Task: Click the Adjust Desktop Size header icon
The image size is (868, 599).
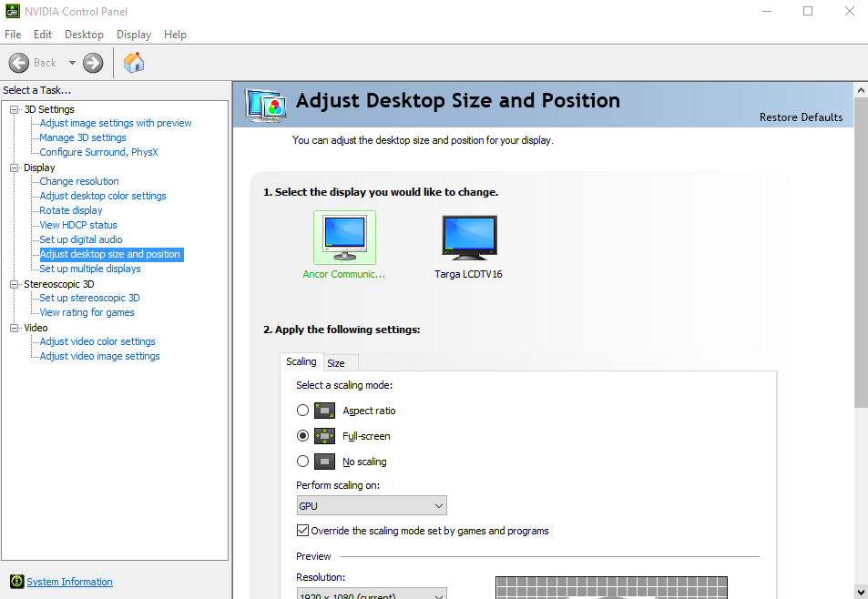Action: click(x=266, y=105)
